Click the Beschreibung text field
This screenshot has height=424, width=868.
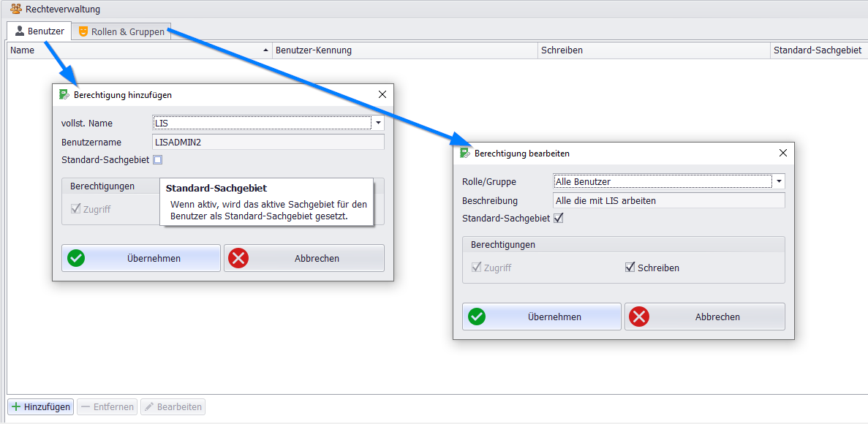coord(668,200)
